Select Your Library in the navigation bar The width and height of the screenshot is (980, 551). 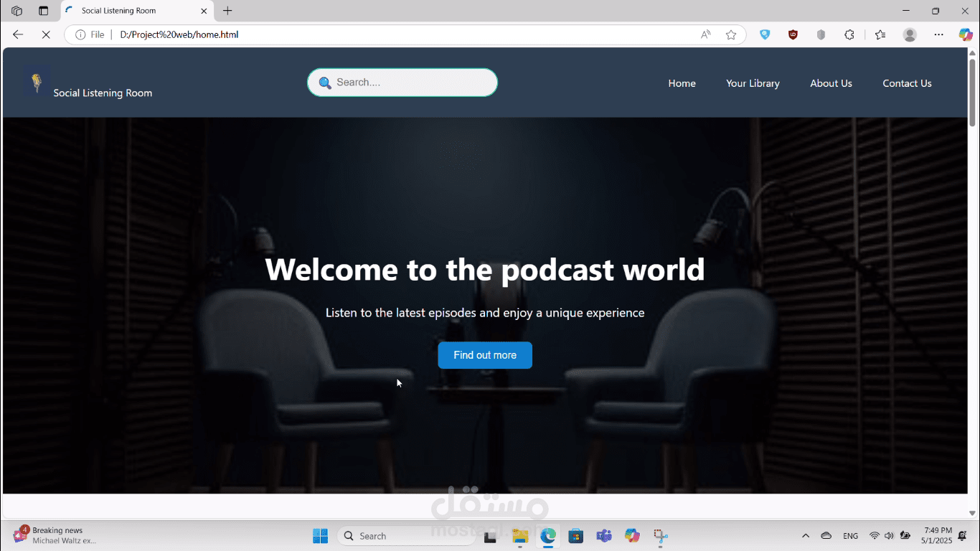753,83
